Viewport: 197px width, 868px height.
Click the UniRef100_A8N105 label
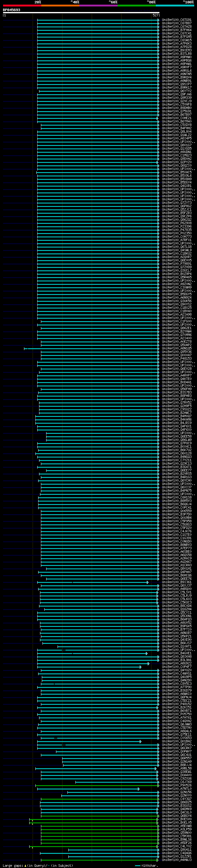(176, 349)
